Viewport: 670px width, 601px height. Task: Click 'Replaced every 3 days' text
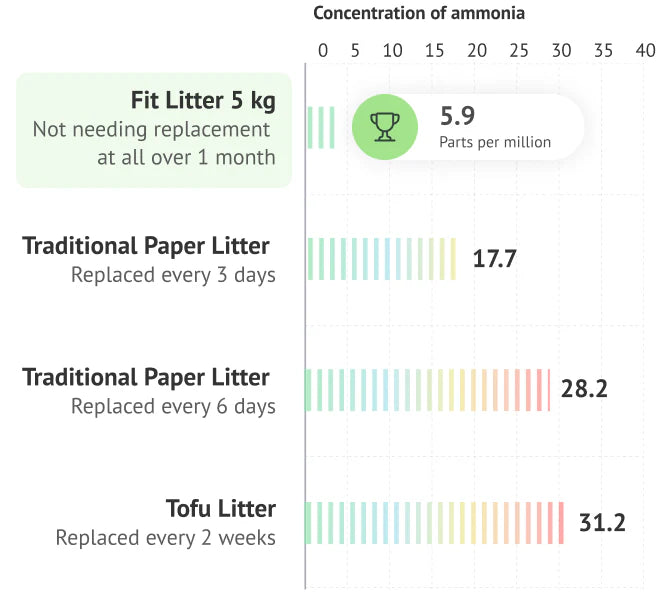173,275
